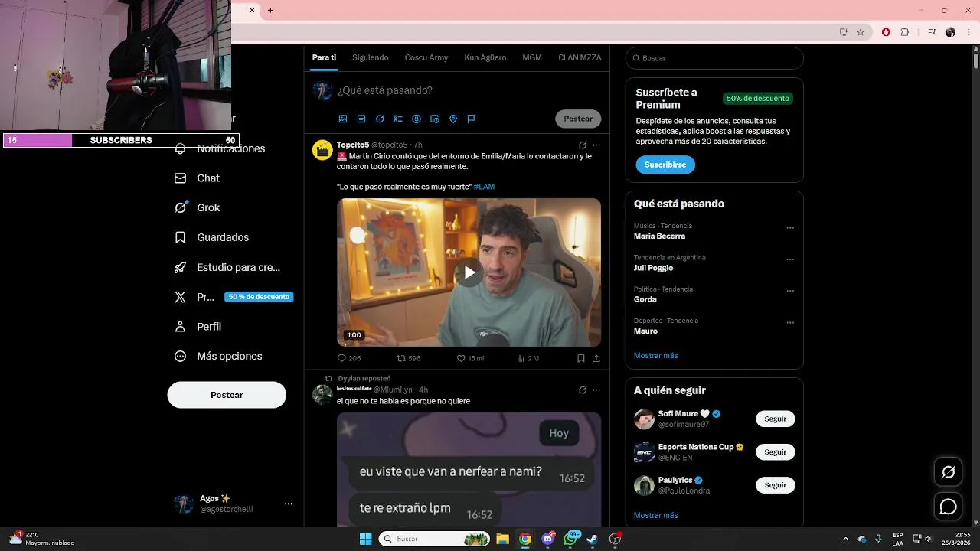
Task: Open Estudio para creadores in sidebar
Action: click(227, 267)
